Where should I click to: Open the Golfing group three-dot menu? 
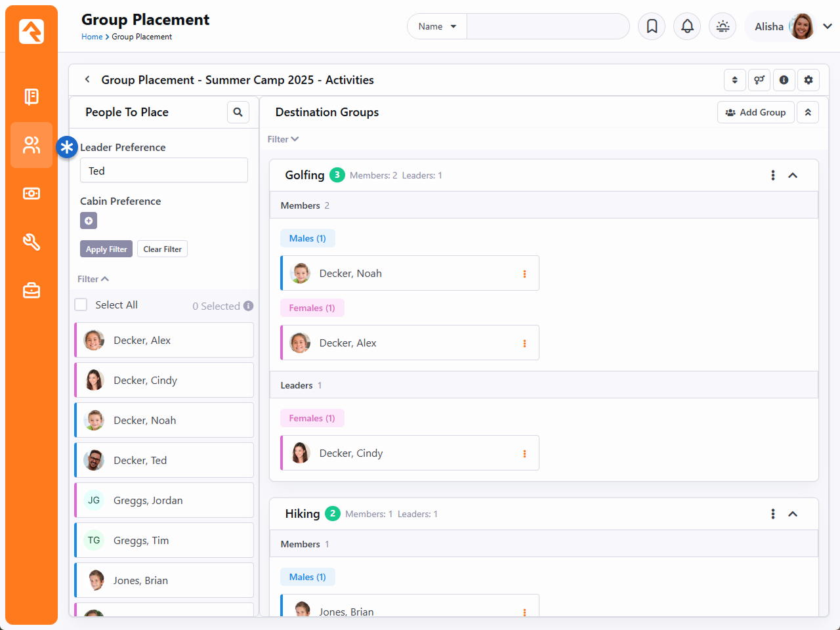(x=772, y=175)
